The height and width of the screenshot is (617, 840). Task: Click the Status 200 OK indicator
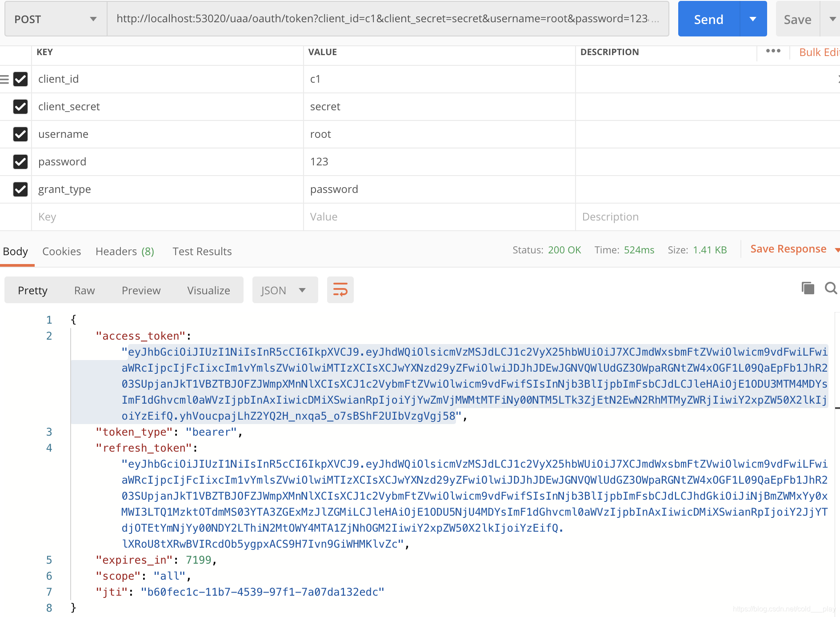point(547,250)
